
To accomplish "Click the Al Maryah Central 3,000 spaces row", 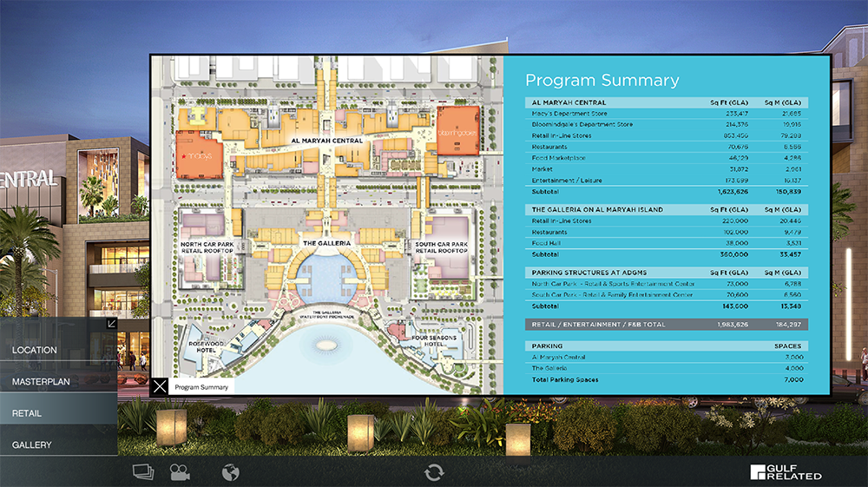I will [x=667, y=357].
